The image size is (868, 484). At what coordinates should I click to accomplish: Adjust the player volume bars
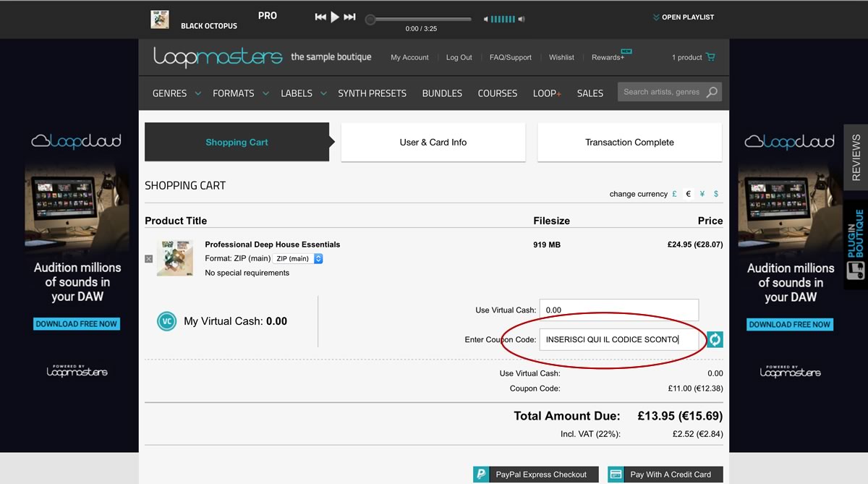click(x=503, y=20)
